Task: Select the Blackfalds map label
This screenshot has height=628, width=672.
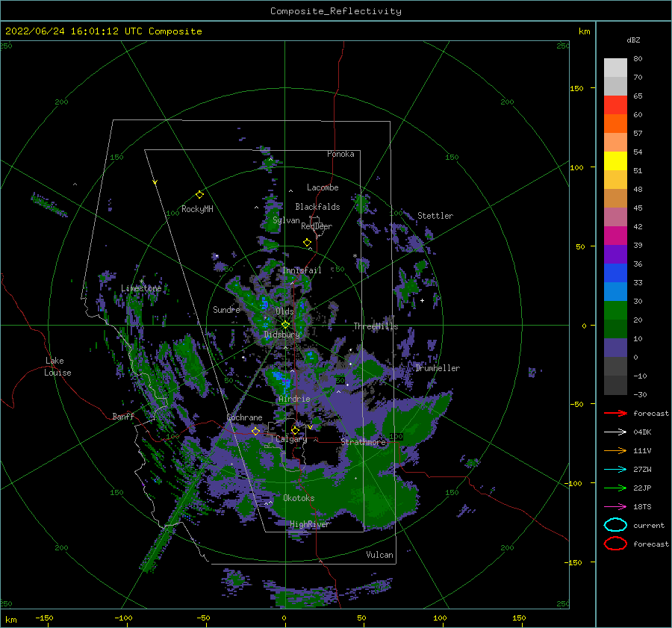Action: coord(317,207)
